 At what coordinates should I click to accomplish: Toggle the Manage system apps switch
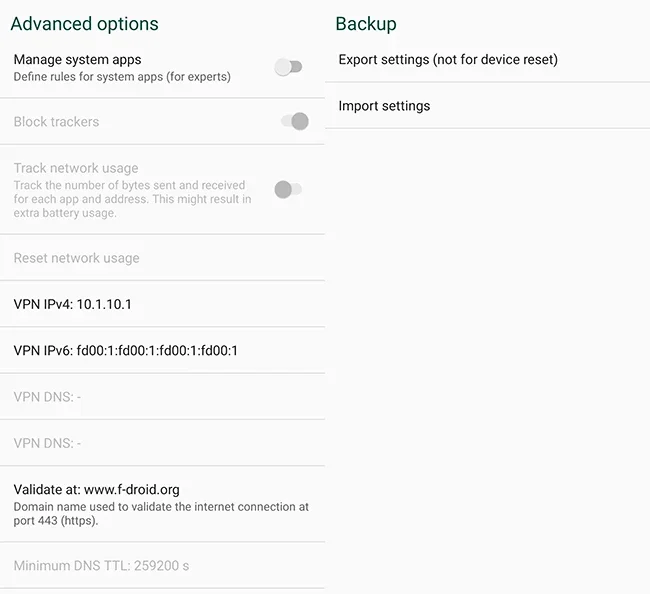click(289, 68)
